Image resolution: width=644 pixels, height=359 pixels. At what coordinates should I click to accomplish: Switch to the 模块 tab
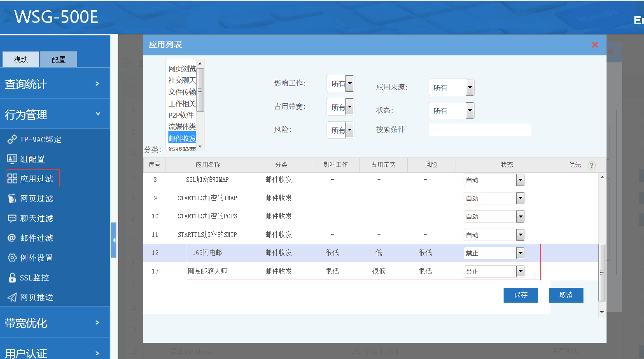pyautogui.click(x=21, y=60)
